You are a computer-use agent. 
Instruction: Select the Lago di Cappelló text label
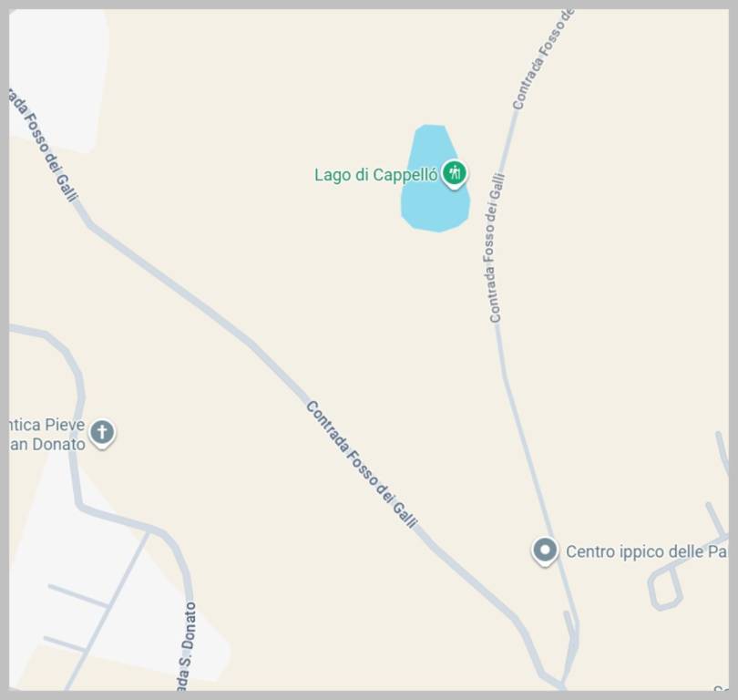[376, 175]
